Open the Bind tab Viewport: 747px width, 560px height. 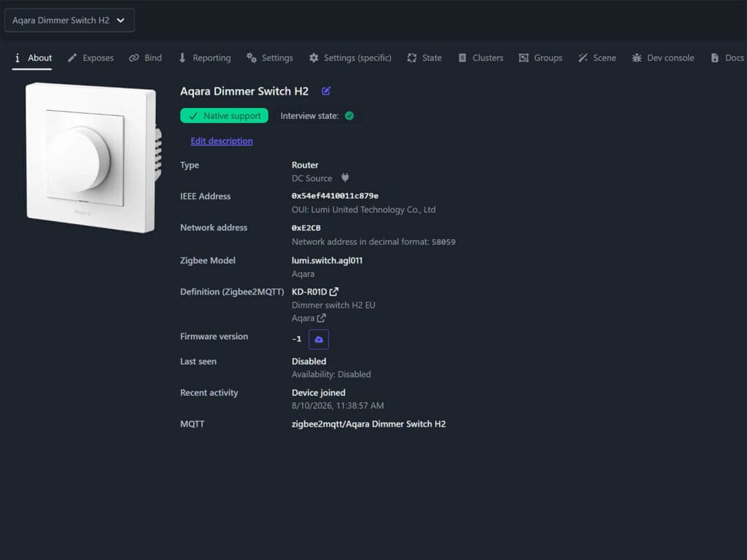pos(145,58)
